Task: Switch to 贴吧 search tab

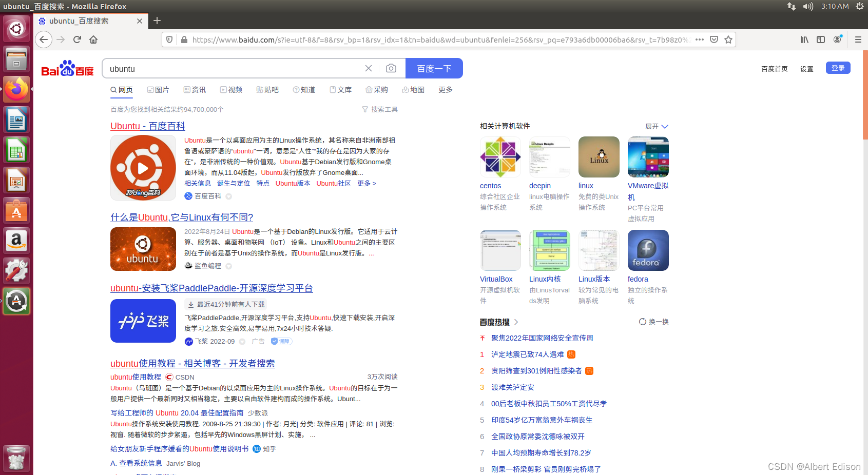Action: (x=267, y=90)
